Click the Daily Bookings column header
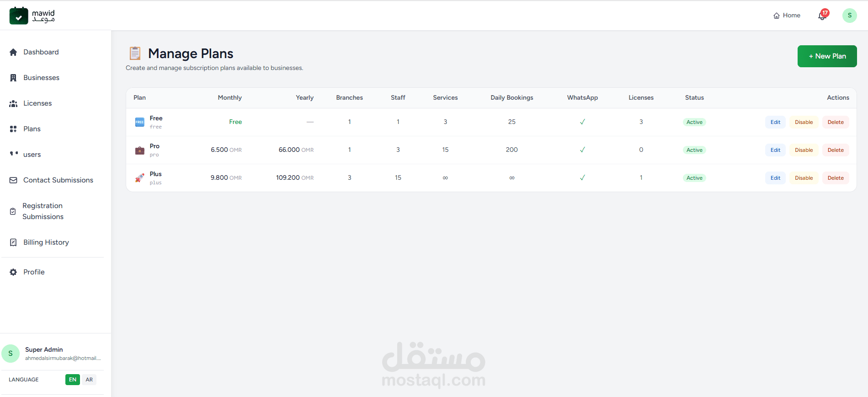Image resolution: width=868 pixels, height=397 pixels. [x=512, y=98]
